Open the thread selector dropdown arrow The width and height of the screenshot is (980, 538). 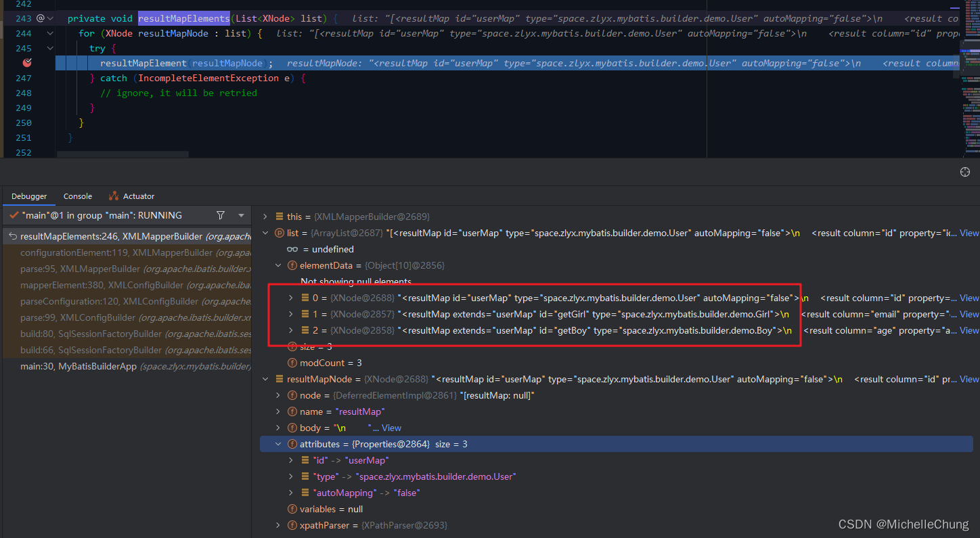[241, 215]
